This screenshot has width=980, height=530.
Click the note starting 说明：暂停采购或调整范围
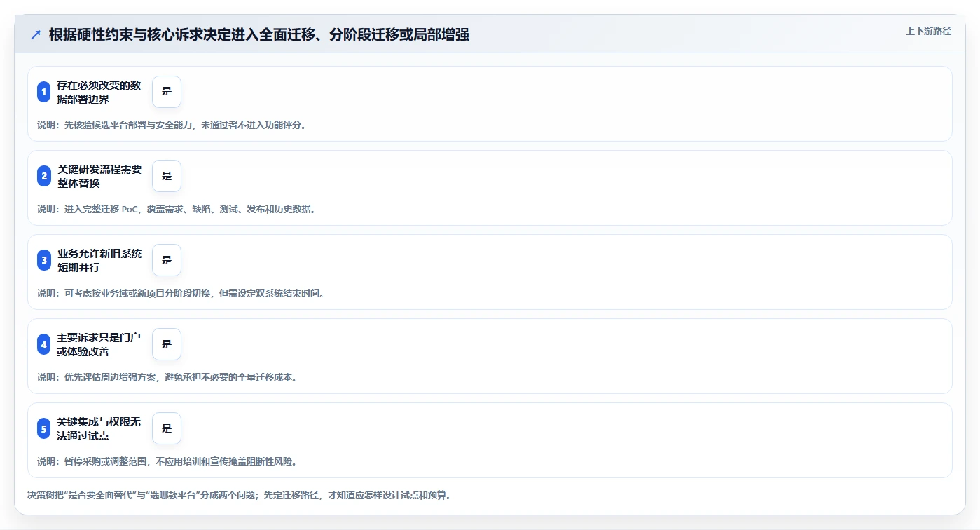click(167, 461)
